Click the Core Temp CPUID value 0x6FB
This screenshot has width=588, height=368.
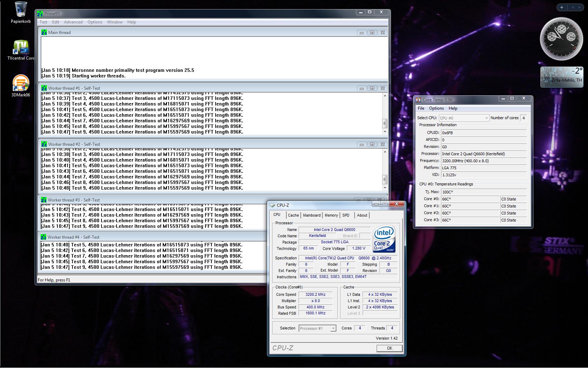click(484, 133)
